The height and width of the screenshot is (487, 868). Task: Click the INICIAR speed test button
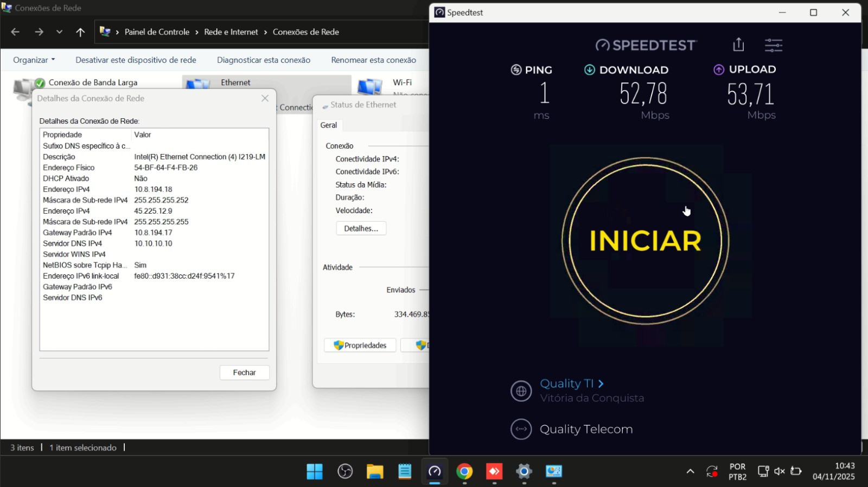click(645, 241)
